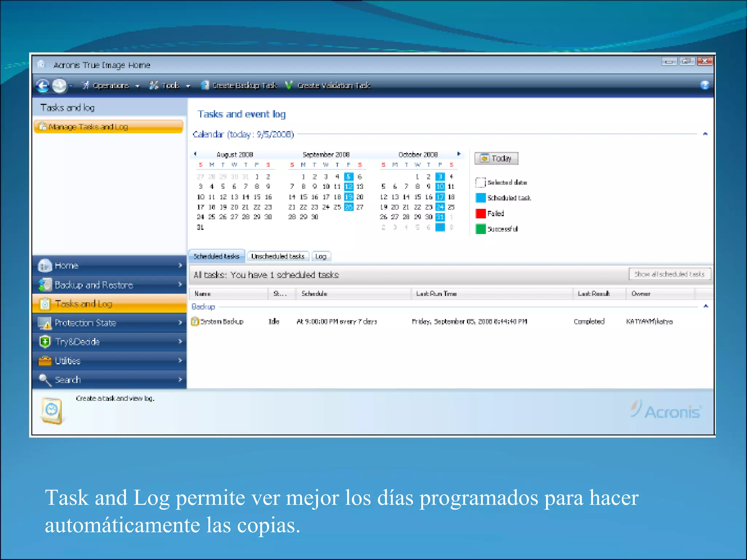Click the Search magnifier icon
747x560 pixels.
click(45, 380)
